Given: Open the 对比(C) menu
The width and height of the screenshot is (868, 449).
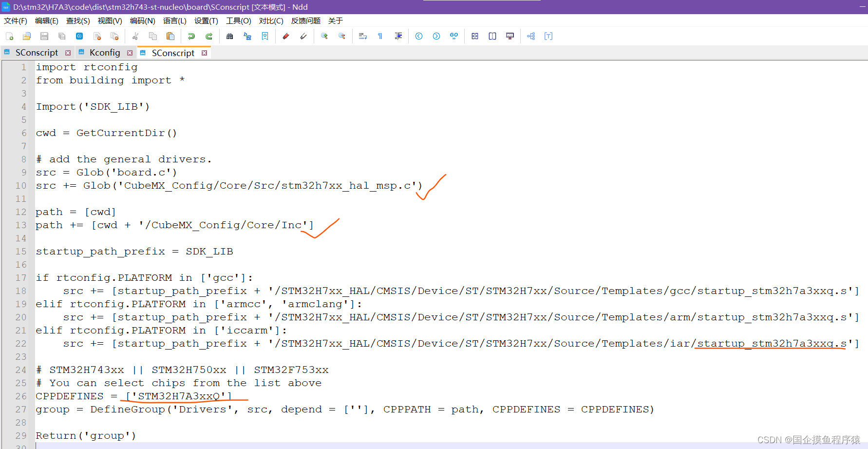Looking at the screenshot, I should tap(271, 20).
